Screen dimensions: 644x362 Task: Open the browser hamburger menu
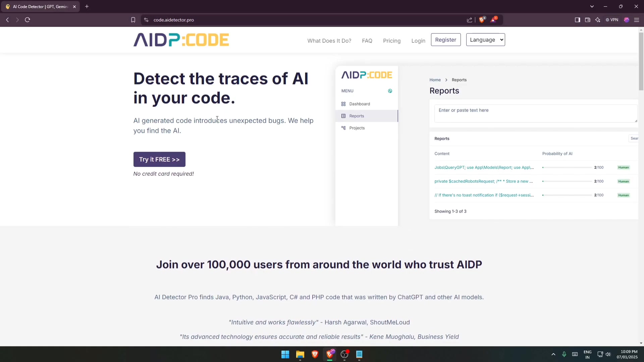637,20
